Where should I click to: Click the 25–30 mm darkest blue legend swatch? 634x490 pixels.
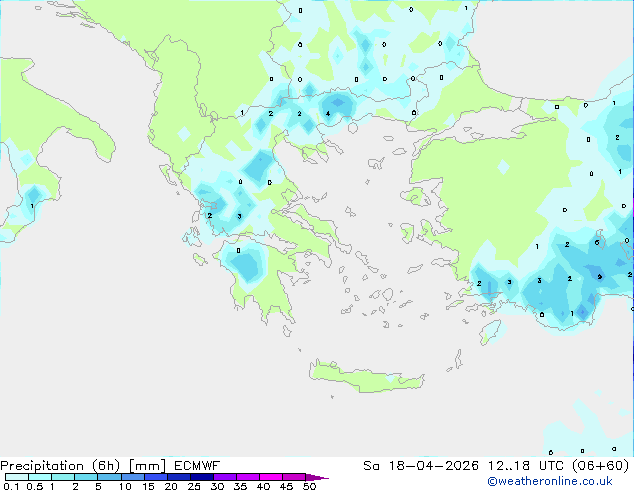click(202, 477)
